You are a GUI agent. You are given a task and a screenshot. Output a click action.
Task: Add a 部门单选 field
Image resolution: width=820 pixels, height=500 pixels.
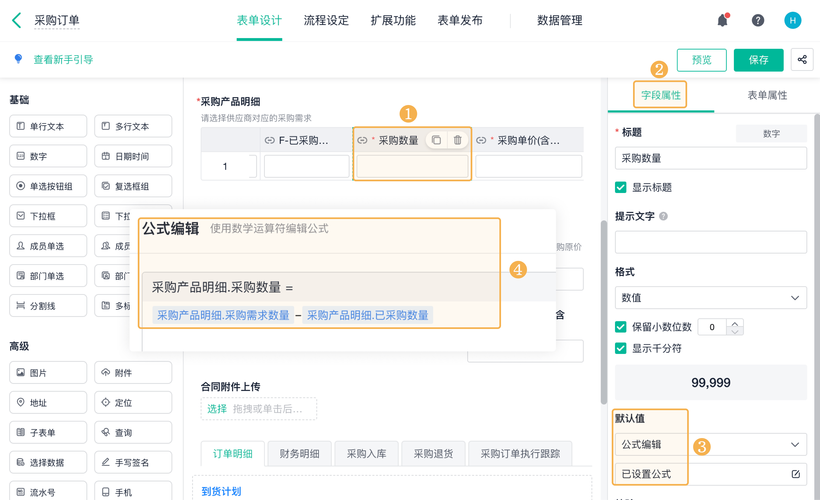tap(48, 275)
